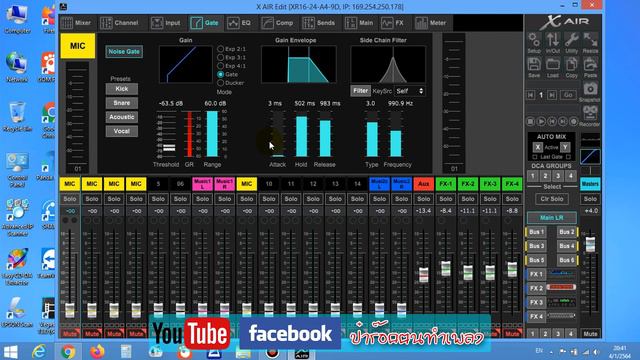Image resolution: width=640 pixels, height=360 pixels.
Task: Open the Recorder icon
Action: 590,116
